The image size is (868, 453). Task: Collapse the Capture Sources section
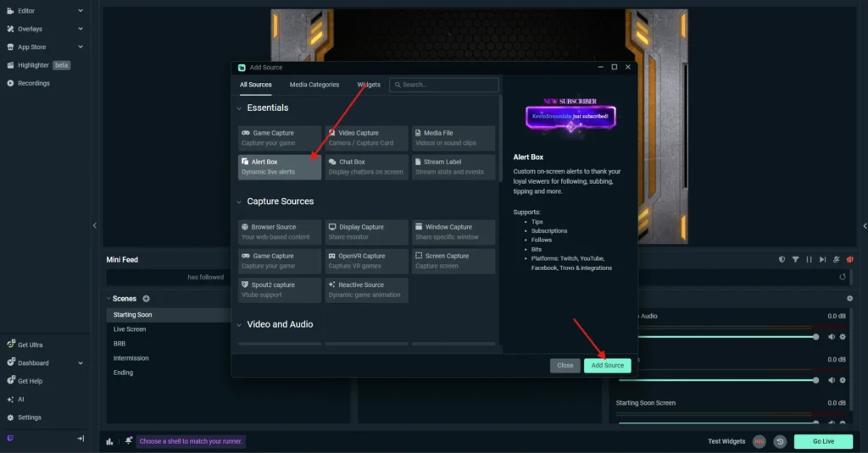pyautogui.click(x=239, y=202)
